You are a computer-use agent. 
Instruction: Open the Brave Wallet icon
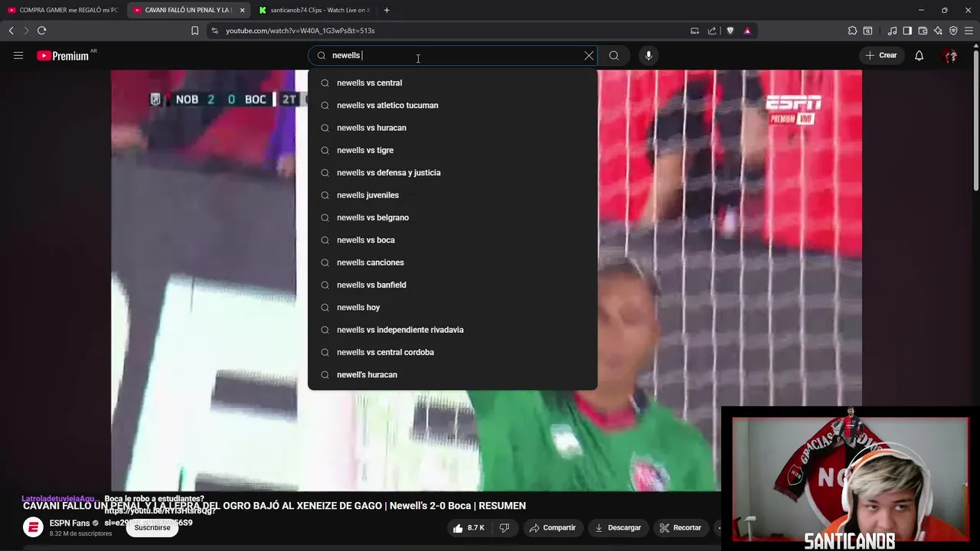click(x=923, y=31)
